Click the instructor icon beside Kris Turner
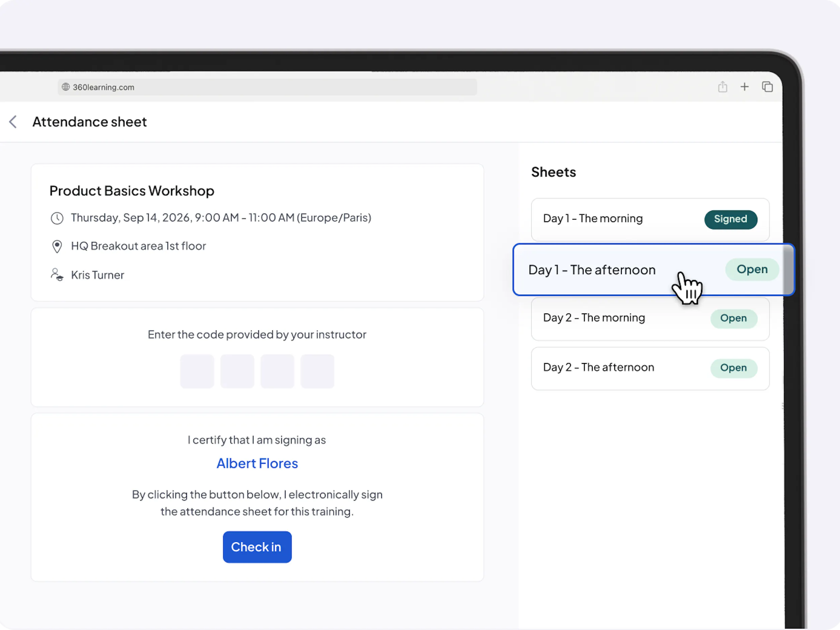This screenshot has height=630, width=840. [57, 275]
